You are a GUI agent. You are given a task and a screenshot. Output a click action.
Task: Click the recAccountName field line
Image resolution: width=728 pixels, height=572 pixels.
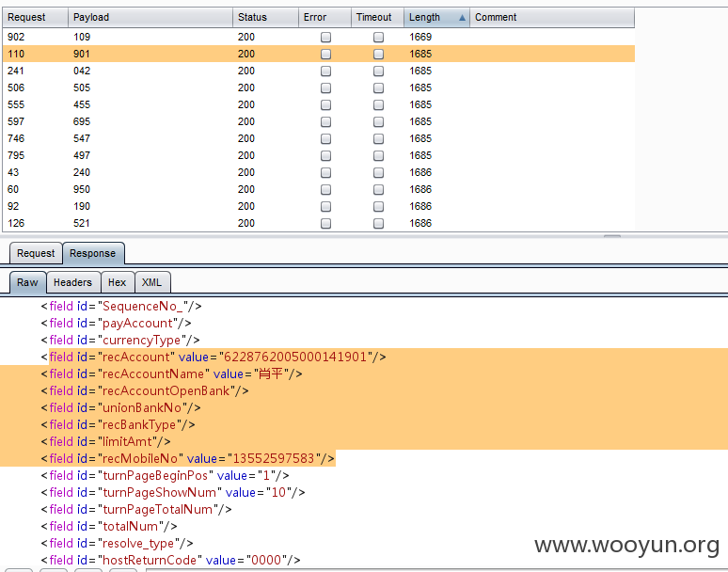pos(171,374)
